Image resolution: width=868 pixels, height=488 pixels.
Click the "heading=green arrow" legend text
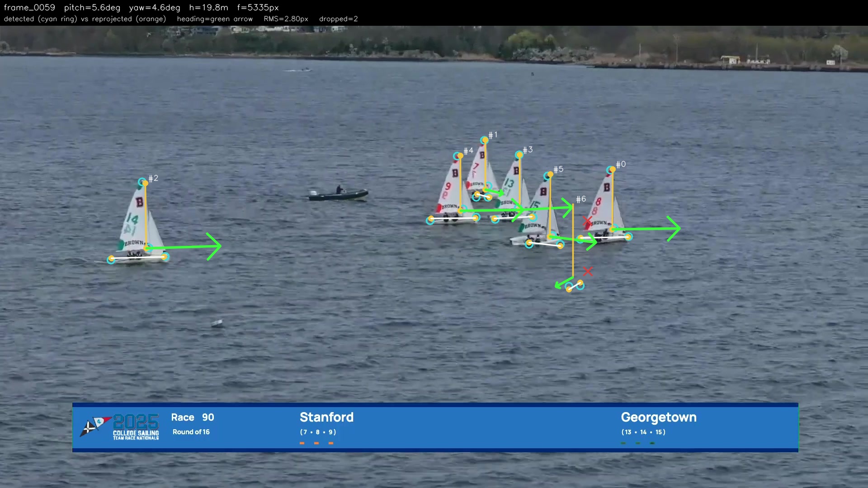[x=215, y=19]
